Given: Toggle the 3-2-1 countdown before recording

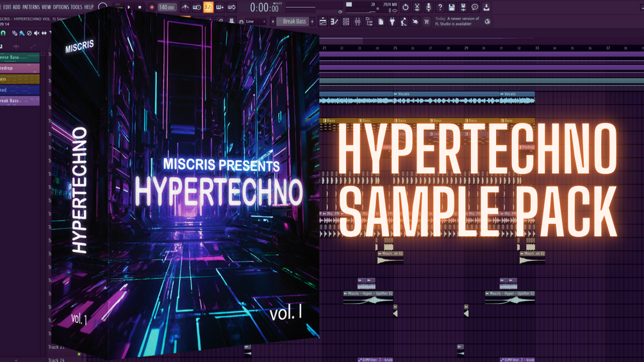Looking at the screenshot, I should click(x=208, y=7).
